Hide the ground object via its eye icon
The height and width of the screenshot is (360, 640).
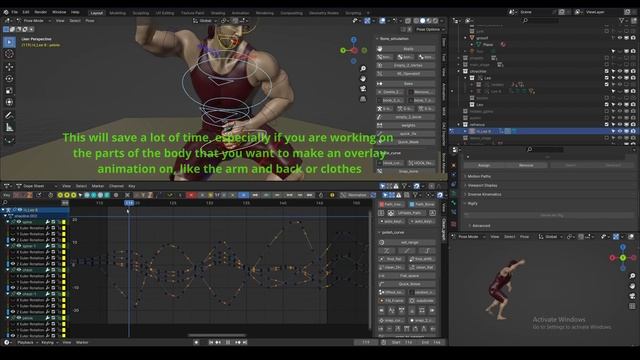pyautogui.click(x=620, y=38)
